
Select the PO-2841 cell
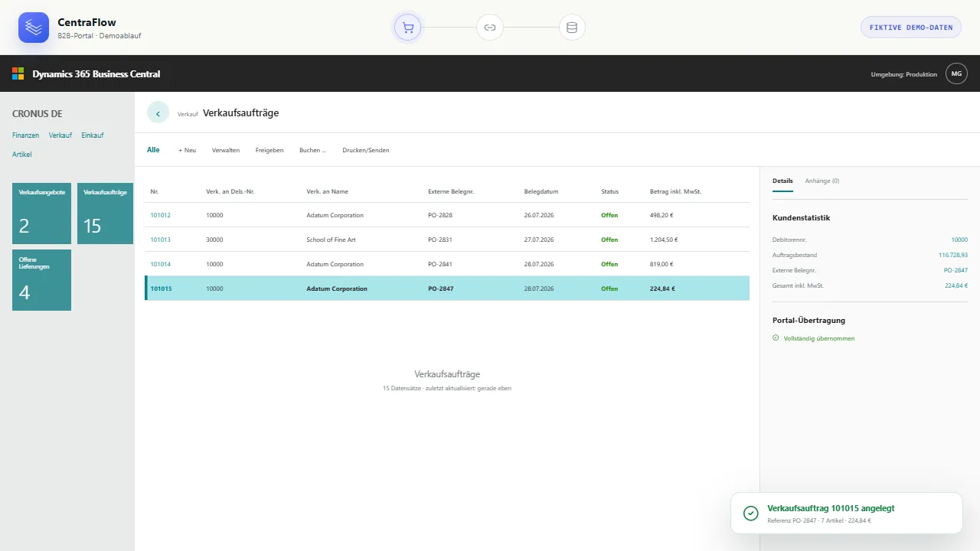pos(440,264)
